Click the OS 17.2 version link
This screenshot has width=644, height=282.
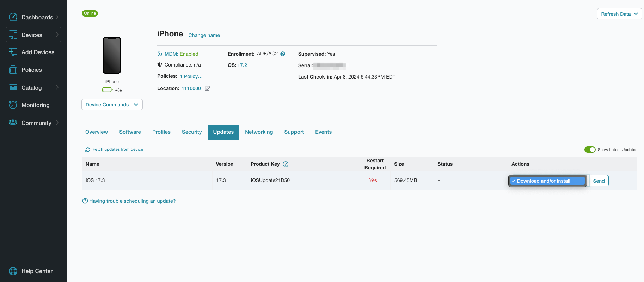tap(242, 65)
